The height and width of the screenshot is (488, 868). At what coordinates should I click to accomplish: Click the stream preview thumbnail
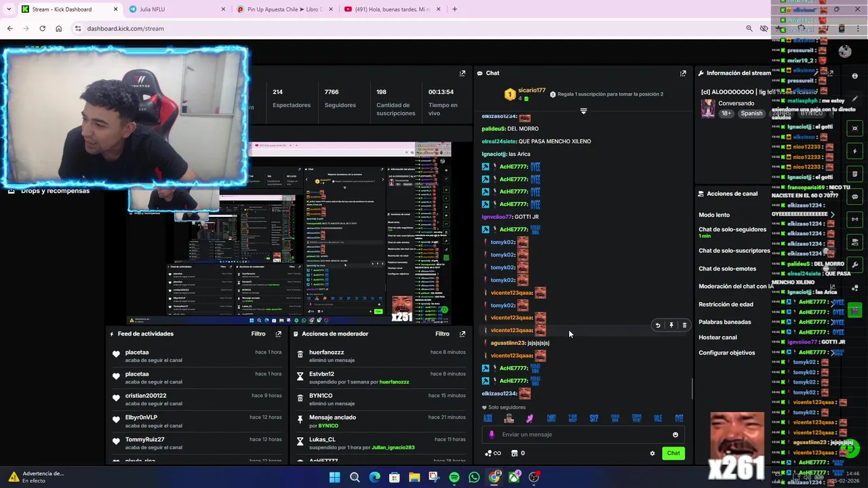click(289, 232)
